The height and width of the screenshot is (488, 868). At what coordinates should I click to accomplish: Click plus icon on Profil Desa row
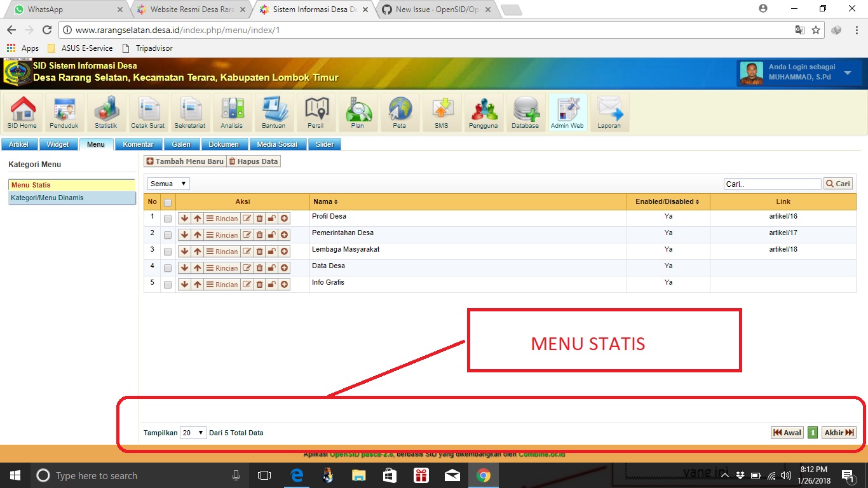coord(284,218)
